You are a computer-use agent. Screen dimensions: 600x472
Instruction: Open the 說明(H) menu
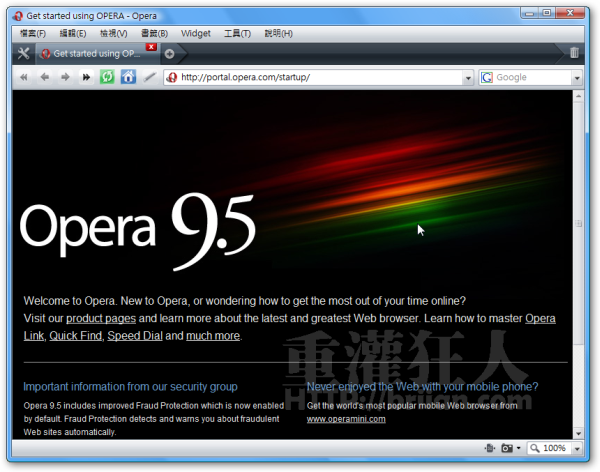coord(279,34)
